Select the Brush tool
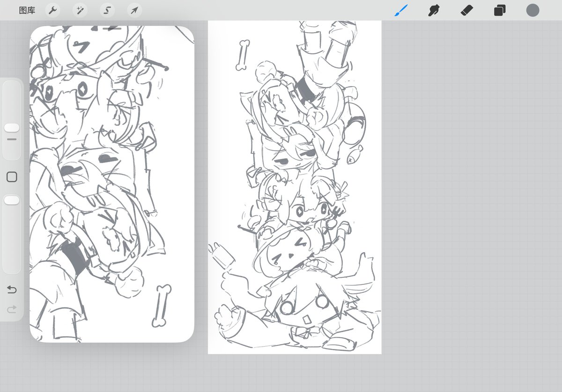This screenshot has width=562, height=392. click(401, 10)
